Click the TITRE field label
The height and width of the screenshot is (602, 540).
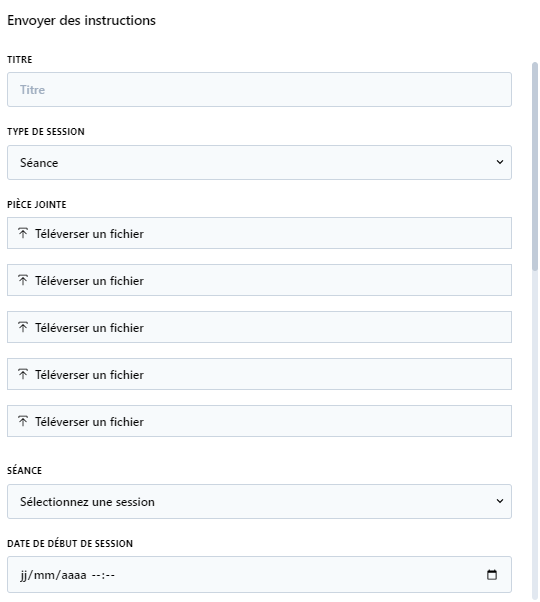click(x=20, y=60)
